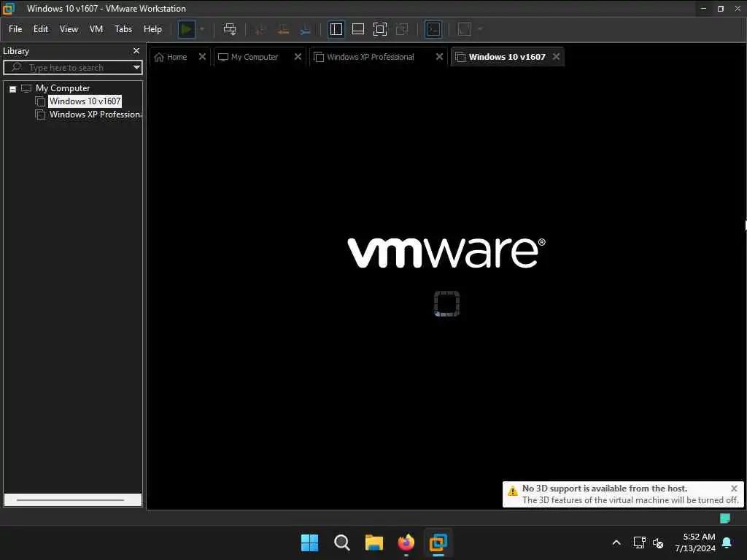Click the 3D support warning icon

coord(513,491)
